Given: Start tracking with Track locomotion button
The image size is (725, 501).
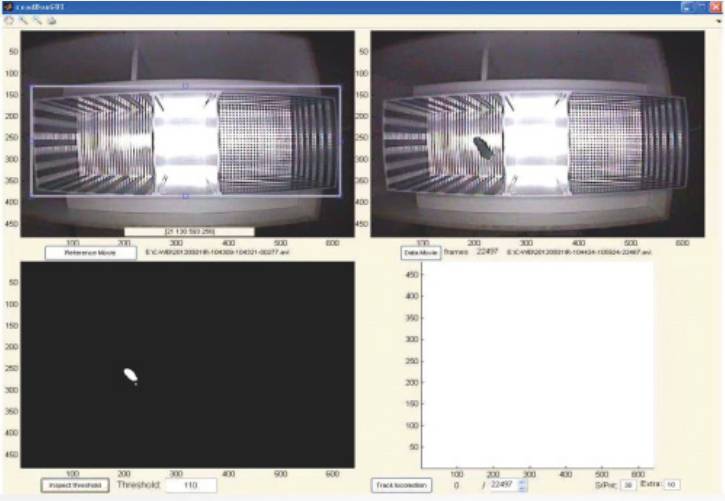Looking at the screenshot, I should click(x=402, y=485).
